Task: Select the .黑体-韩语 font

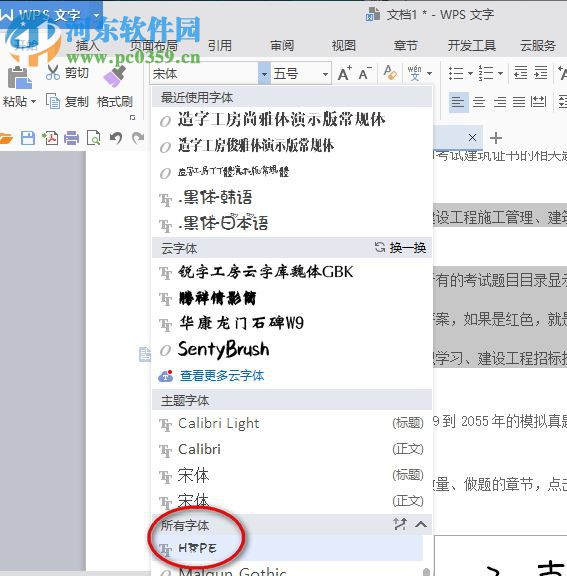Action: (215, 198)
